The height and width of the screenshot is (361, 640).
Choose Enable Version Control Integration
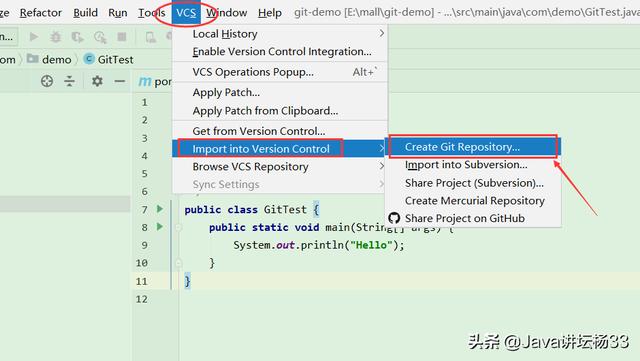(280, 51)
